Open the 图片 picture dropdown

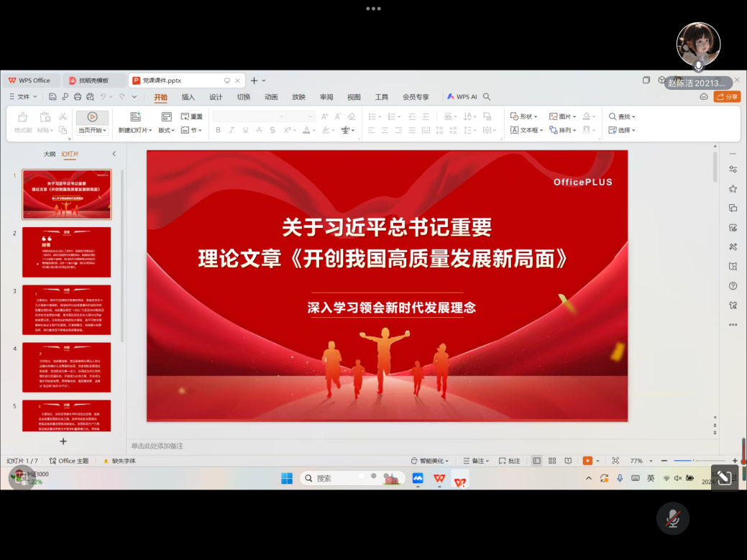click(x=563, y=116)
